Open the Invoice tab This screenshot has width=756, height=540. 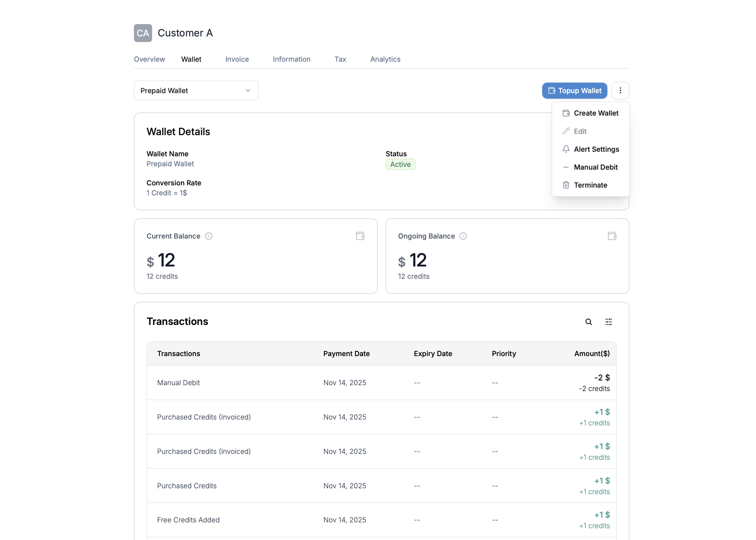237,59
